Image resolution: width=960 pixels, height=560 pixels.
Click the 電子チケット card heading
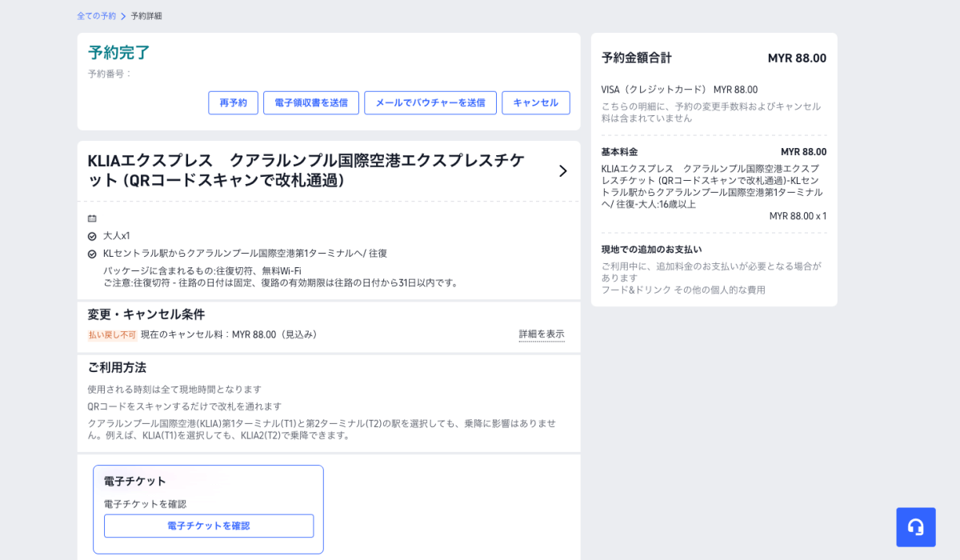coord(135,482)
